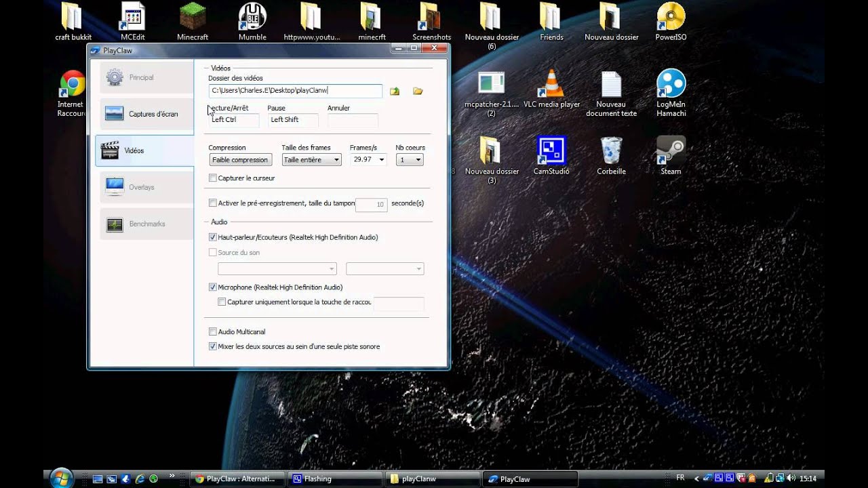The height and width of the screenshot is (488, 868).
Task: Browse for folder with yellow folder icon
Action: pos(418,91)
